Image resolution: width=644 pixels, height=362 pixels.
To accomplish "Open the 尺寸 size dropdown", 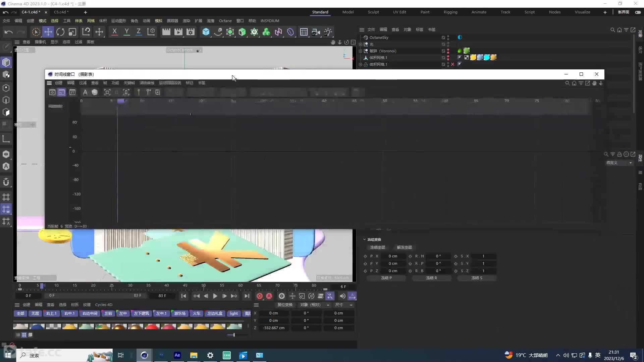I will pyautogui.click(x=343, y=305).
